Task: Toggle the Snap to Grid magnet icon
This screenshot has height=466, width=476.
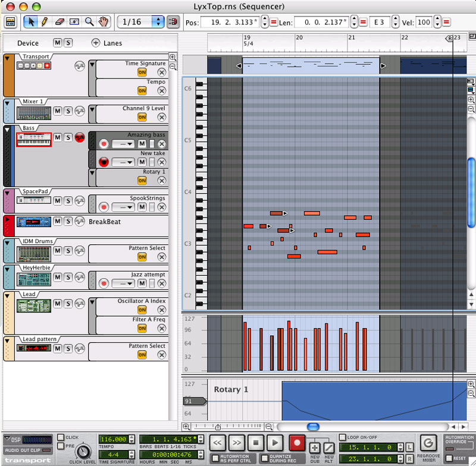Action: [173, 22]
